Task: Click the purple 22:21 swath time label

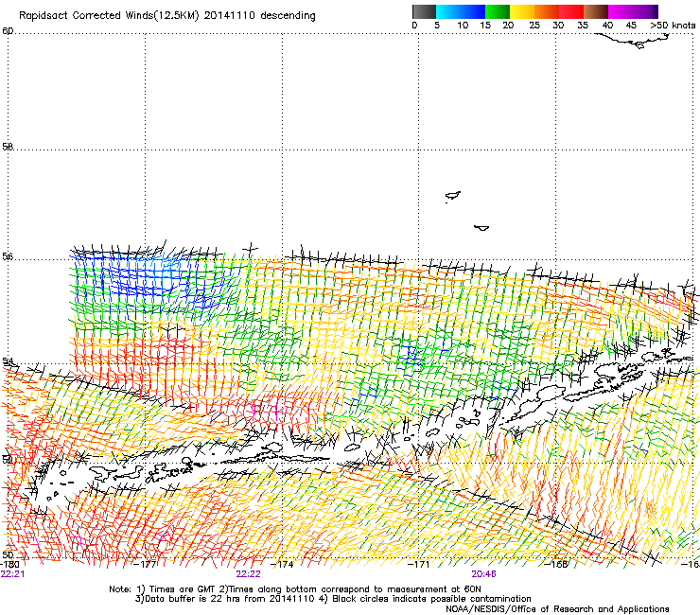Action: pyautogui.click(x=12, y=574)
